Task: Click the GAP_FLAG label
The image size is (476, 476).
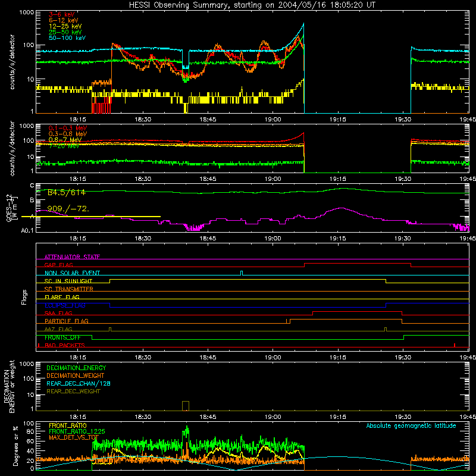Action: tap(58, 265)
